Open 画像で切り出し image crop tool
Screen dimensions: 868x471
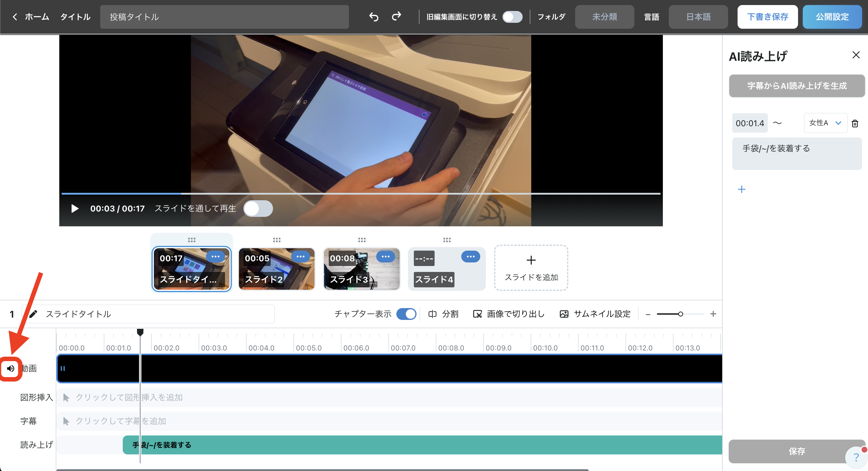pos(508,314)
